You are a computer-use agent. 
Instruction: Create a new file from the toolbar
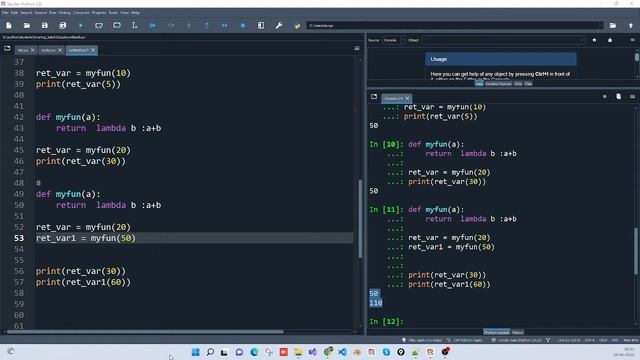tap(9, 25)
